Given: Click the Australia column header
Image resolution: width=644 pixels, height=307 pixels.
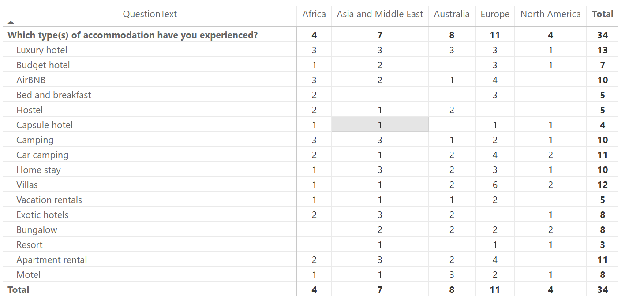Looking at the screenshot, I should 452,14.
